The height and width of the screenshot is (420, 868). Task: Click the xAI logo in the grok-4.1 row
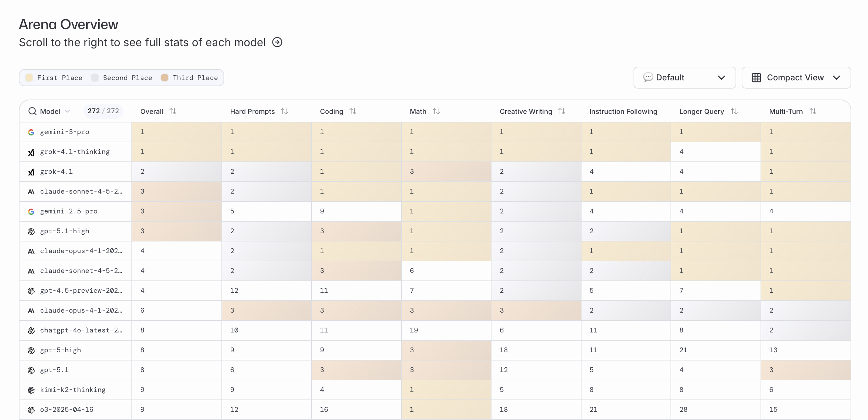click(31, 172)
